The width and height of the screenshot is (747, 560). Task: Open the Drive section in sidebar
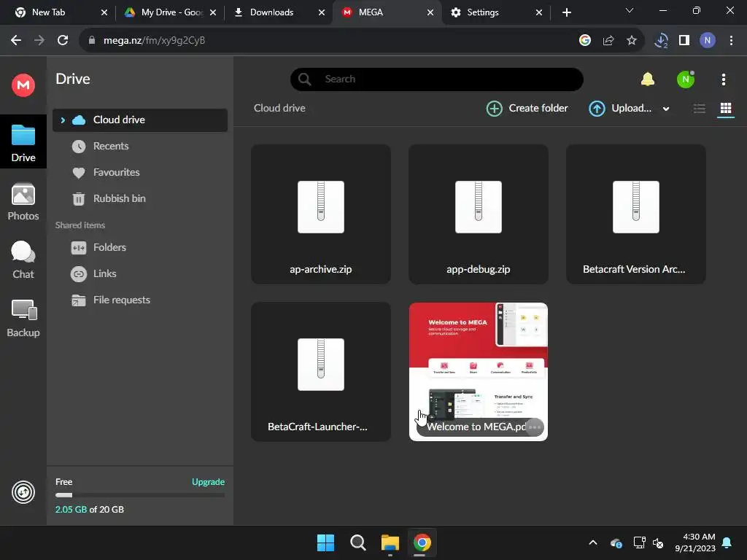pos(23,142)
